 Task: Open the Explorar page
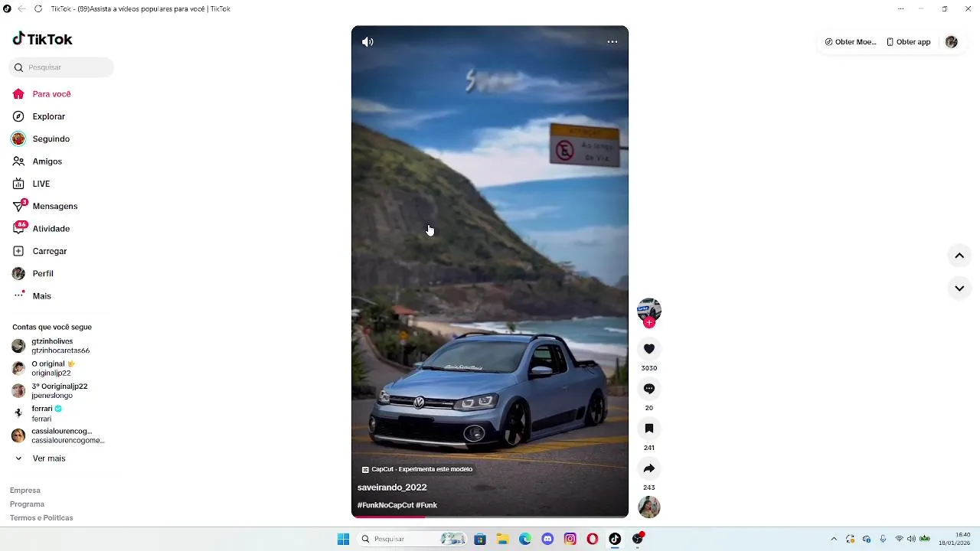pyautogui.click(x=39, y=116)
